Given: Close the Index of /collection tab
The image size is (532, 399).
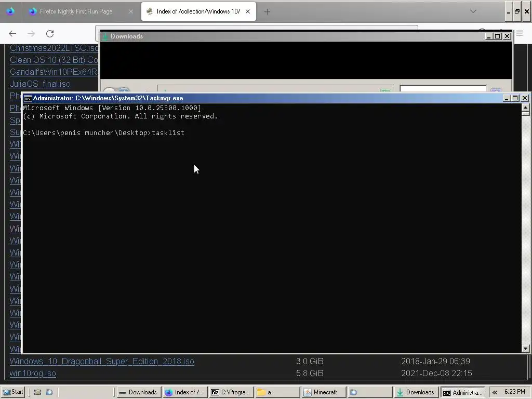Looking at the screenshot, I should [248, 11].
